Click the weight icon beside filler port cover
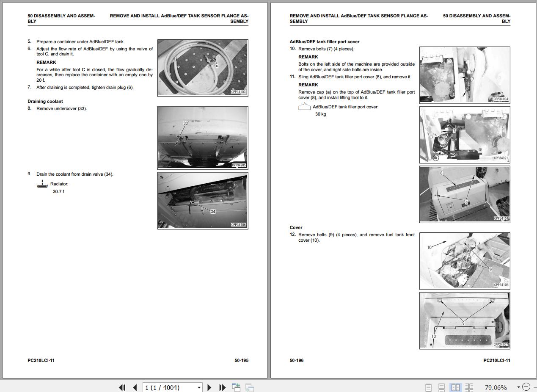Image resolution: width=537 pixels, height=392 pixels. (304, 106)
